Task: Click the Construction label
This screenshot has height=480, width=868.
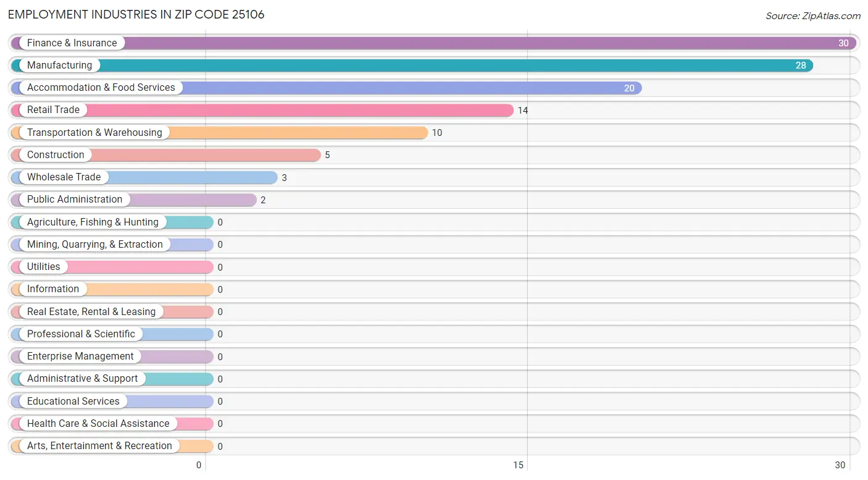Action: point(56,154)
